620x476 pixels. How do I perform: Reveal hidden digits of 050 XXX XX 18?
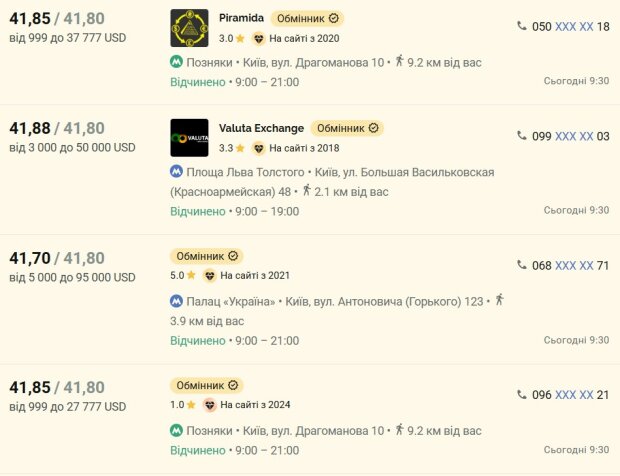(574, 26)
